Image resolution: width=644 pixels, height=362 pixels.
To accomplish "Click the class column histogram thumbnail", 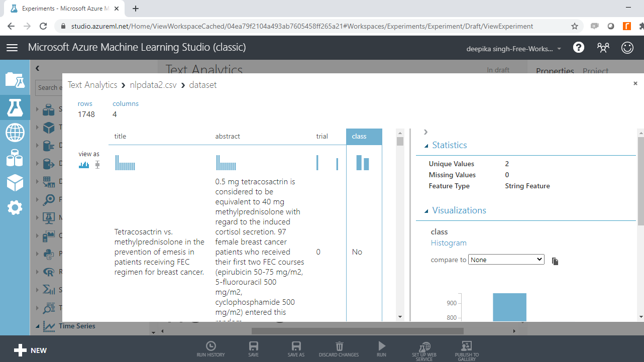I will (x=363, y=163).
